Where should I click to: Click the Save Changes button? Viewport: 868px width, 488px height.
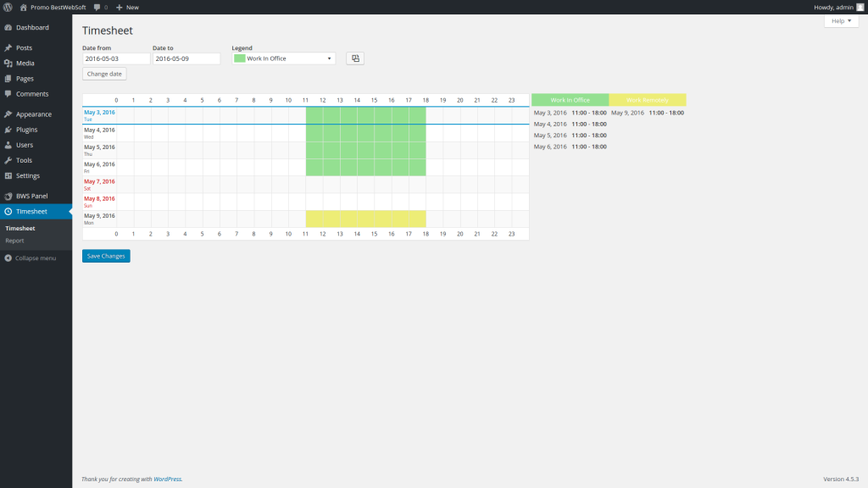point(106,256)
